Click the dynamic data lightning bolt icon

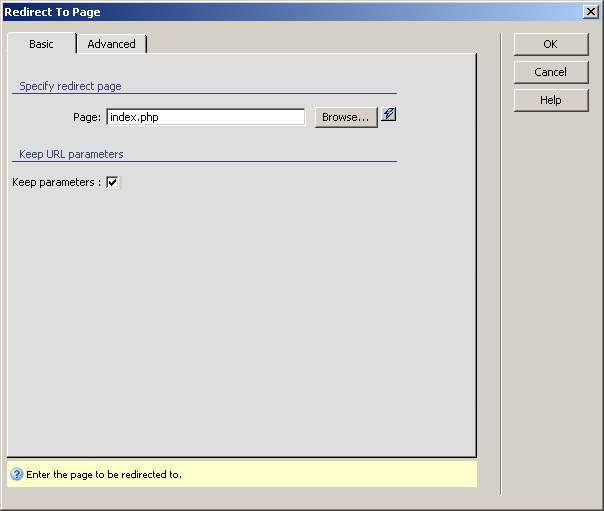[x=389, y=115]
